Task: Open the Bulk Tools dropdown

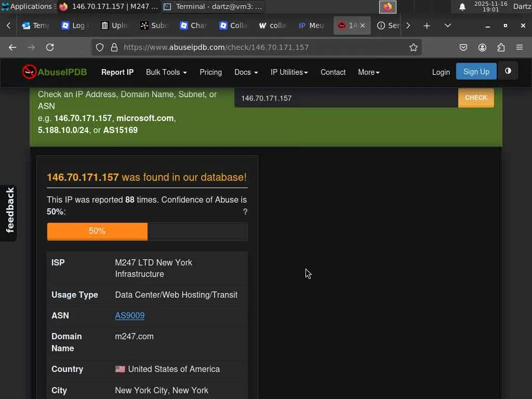Action: click(x=166, y=72)
